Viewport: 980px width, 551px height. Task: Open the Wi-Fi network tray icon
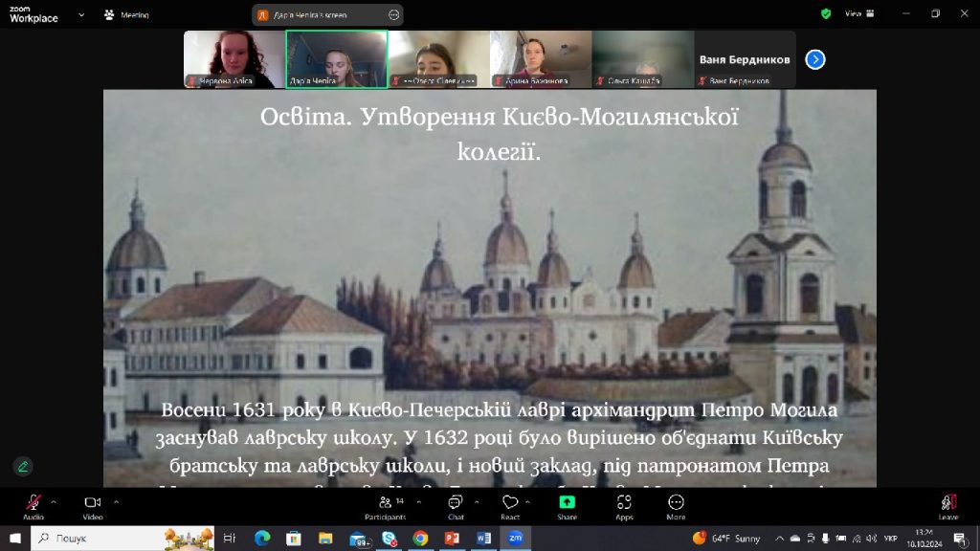tap(857, 539)
